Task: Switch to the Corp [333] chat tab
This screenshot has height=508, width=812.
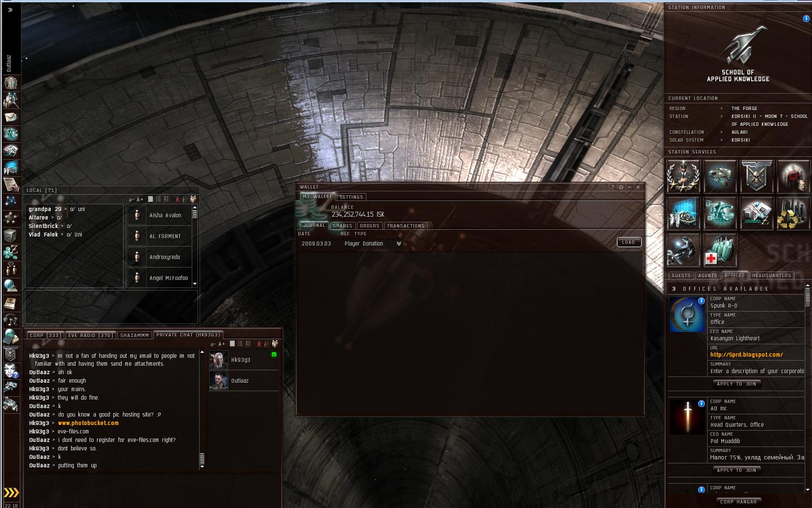Action: [x=46, y=335]
